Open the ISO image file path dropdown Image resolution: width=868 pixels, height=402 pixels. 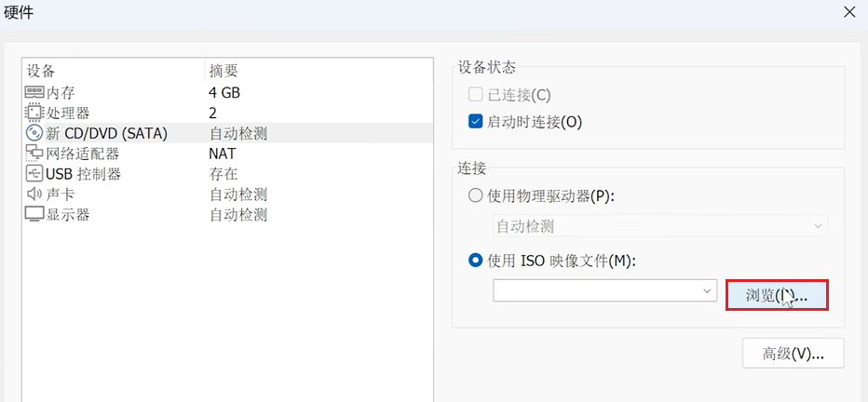pos(707,291)
